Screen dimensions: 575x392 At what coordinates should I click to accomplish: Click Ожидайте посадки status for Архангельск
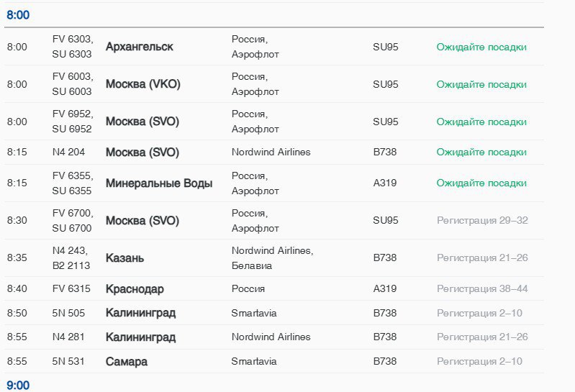pyautogui.click(x=481, y=47)
